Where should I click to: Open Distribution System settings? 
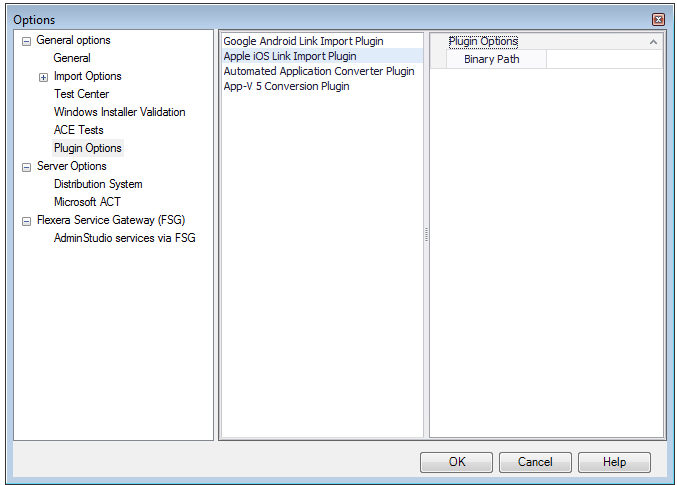(97, 184)
